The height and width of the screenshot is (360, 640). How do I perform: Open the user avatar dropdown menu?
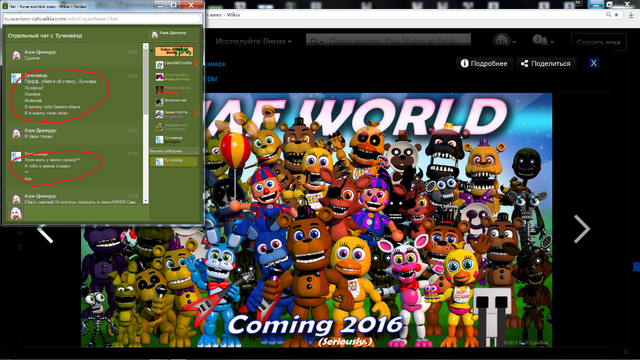click(x=504, y=41)
